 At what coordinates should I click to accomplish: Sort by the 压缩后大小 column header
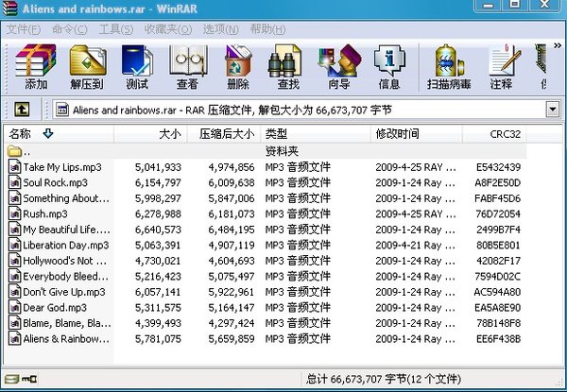[224, 134]
